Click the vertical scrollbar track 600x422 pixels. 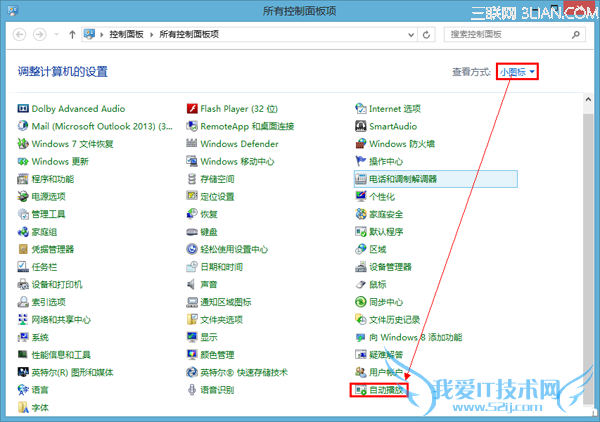coord(588,259)
